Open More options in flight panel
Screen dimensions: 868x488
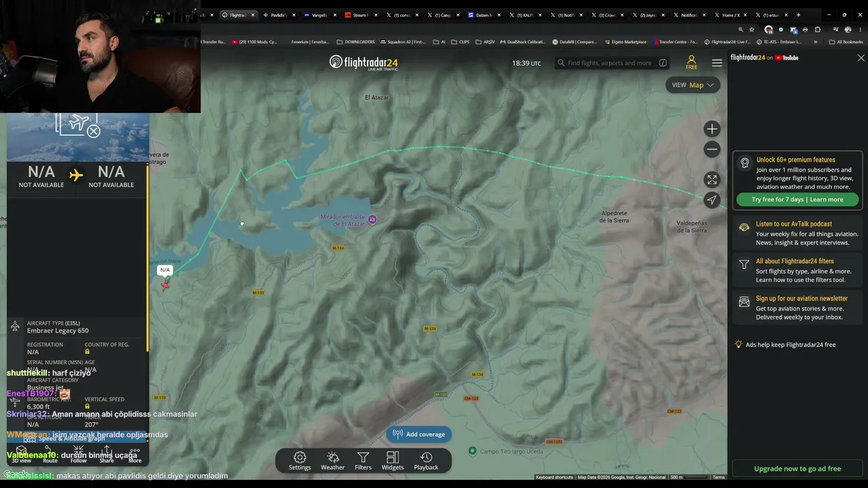pyautogui.click(x=135, y=454)
